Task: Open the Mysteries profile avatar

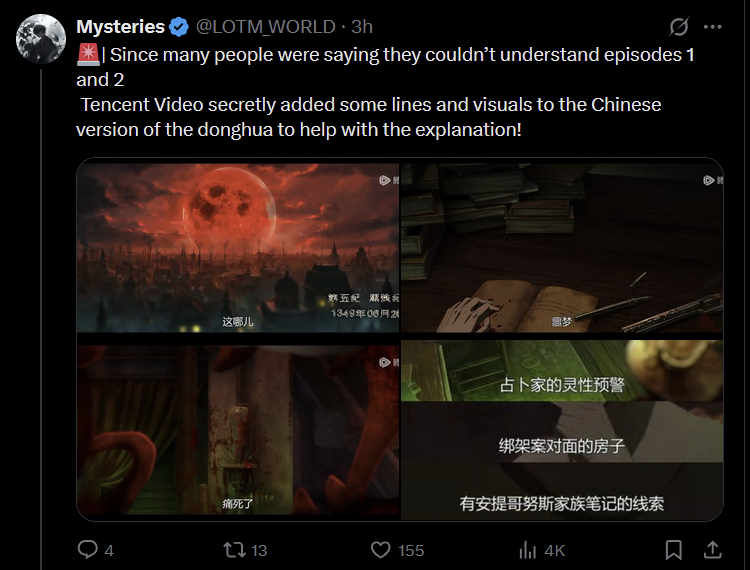Action: pyautogui.click(x=41, y=39)
